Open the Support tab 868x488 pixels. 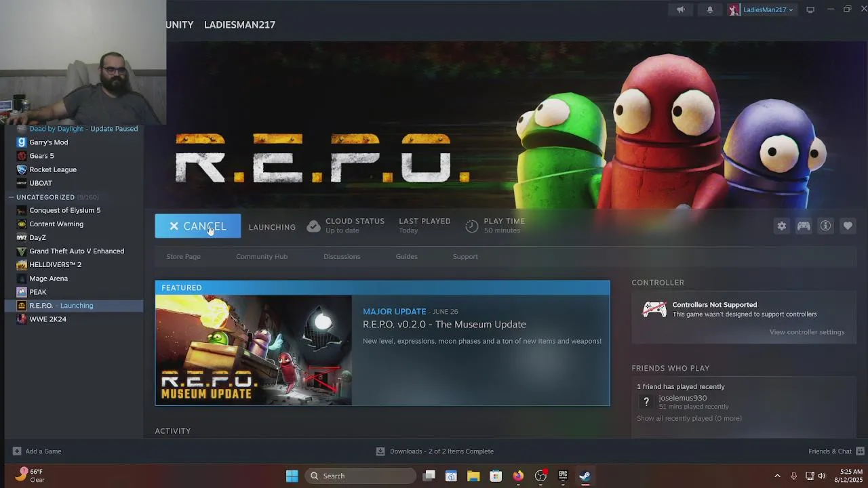pos(465,256)
